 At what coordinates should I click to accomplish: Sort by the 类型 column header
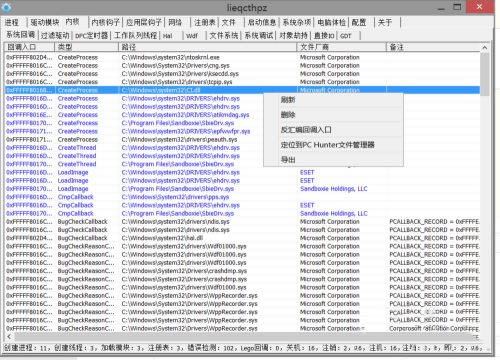pos(86,47)
